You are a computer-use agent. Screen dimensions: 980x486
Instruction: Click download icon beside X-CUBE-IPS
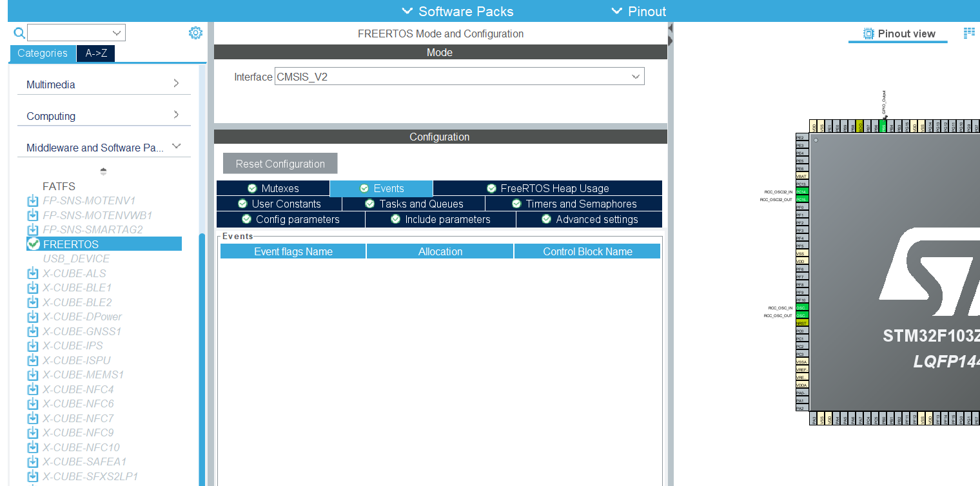(x=33, y=345)
